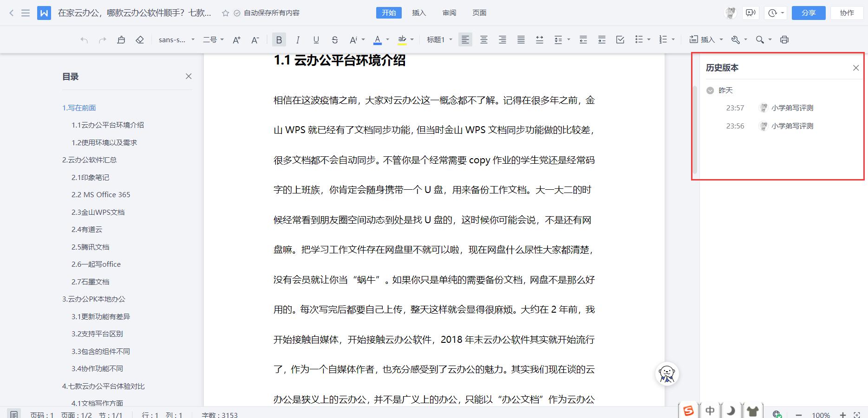The height and width of the screenshot is (418, 868).
Task: Print the document
Action: [x=784, y=39]
